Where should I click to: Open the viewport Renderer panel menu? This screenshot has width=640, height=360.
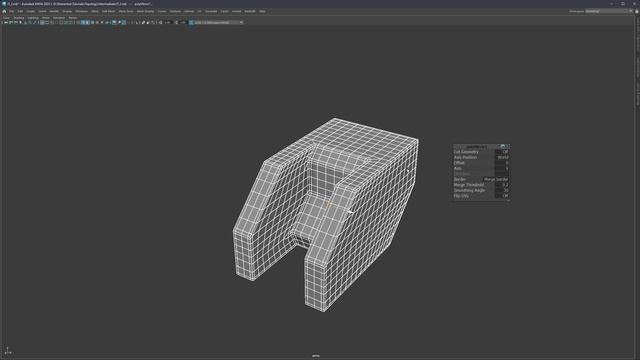(x=59, y=18)
